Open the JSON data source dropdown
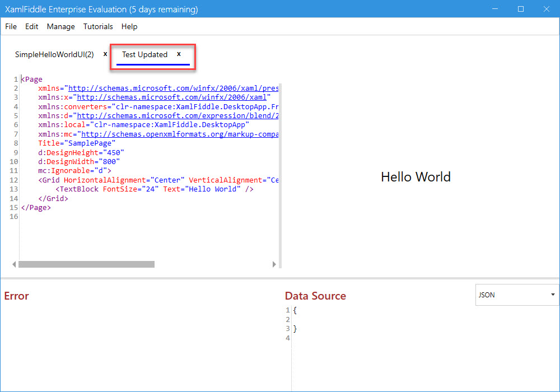 pos(517,295)
